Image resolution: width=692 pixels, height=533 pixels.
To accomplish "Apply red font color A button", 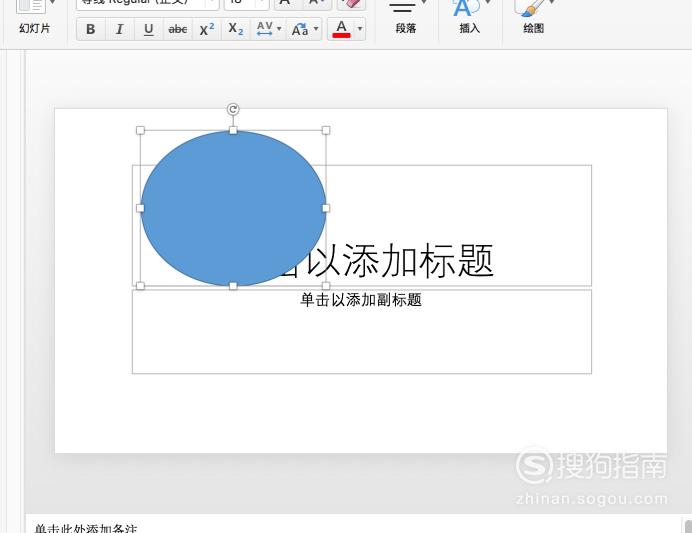I will [x=341, y=29].
